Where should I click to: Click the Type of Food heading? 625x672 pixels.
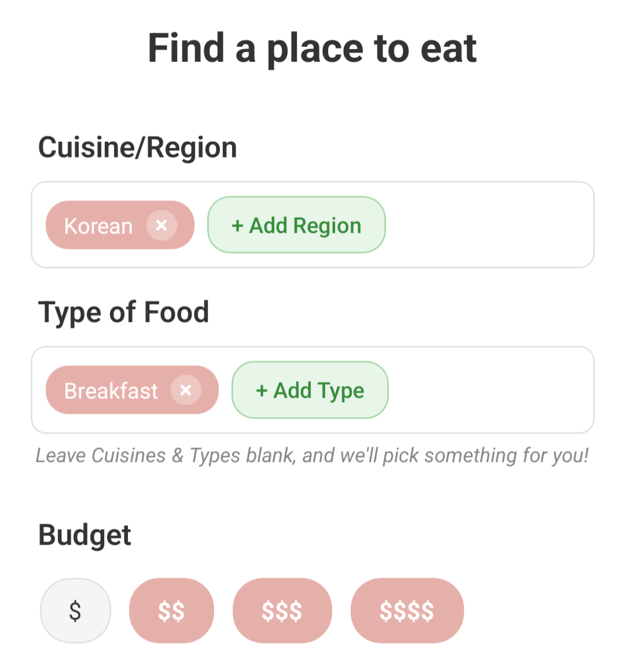click(x=123, y=313)
